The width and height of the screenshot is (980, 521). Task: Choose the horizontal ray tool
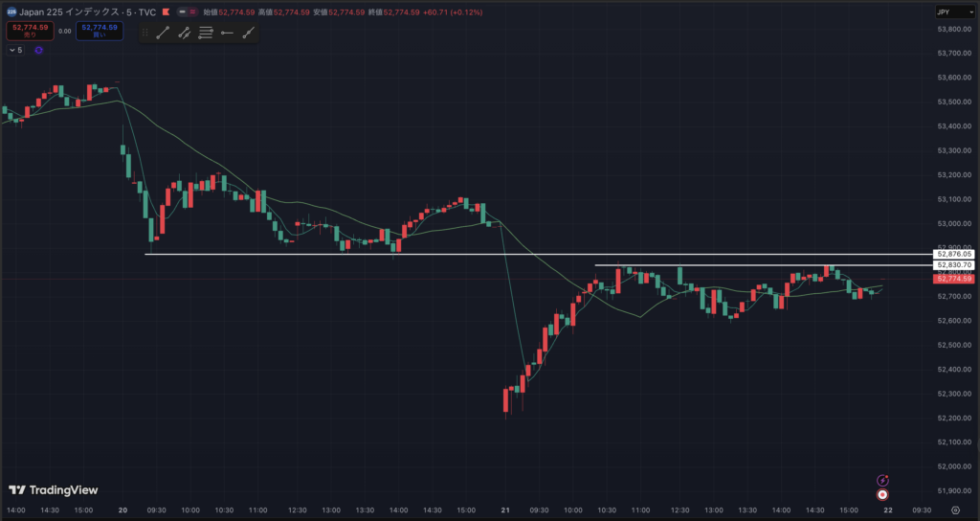[227, 33]
